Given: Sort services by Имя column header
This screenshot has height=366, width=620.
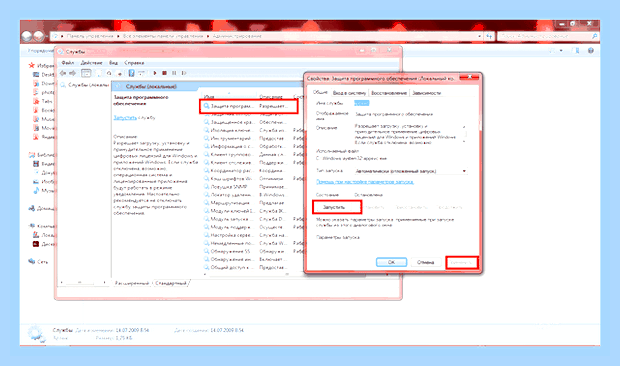Looking at the screenshot, I should coord(228,96).
